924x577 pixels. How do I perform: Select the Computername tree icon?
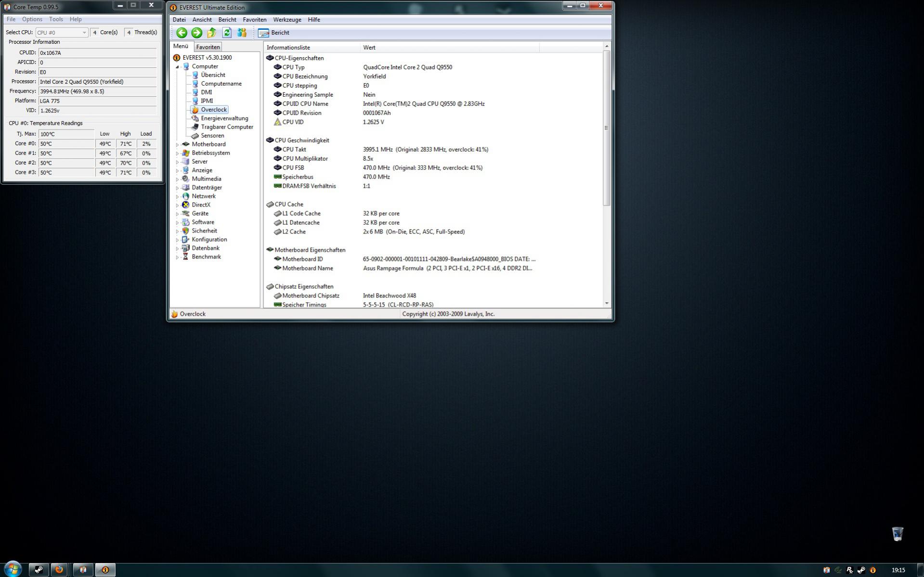(195, 84)
